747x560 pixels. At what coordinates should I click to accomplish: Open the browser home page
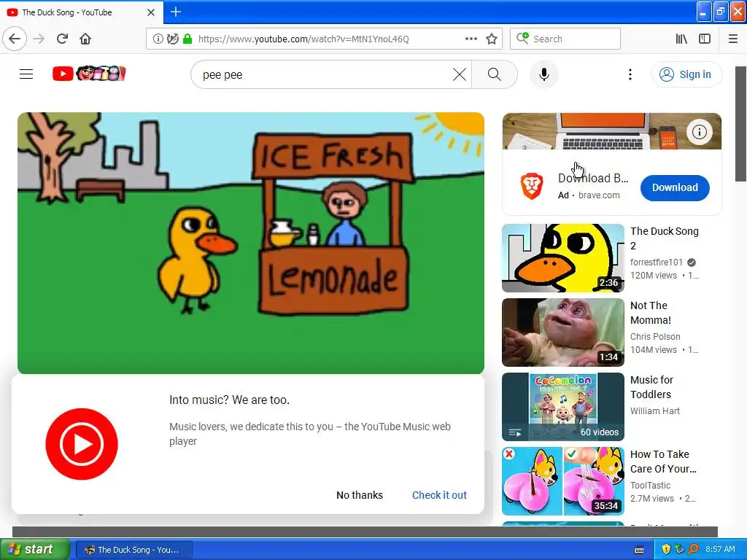coord(85,39)
